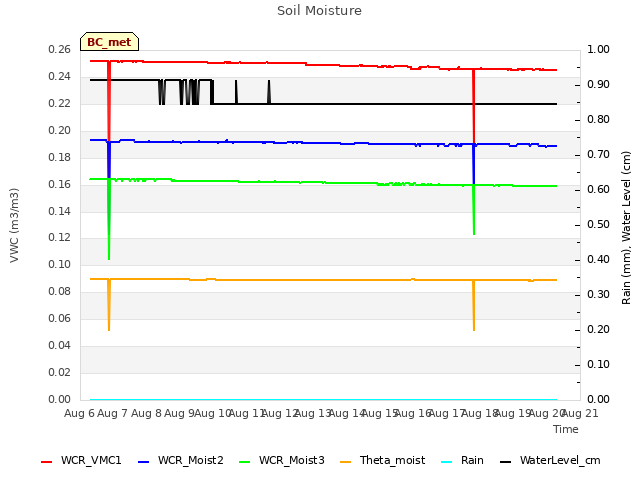Click the 0.50 right axis value

pyautogui.click(x=598, y=224)
